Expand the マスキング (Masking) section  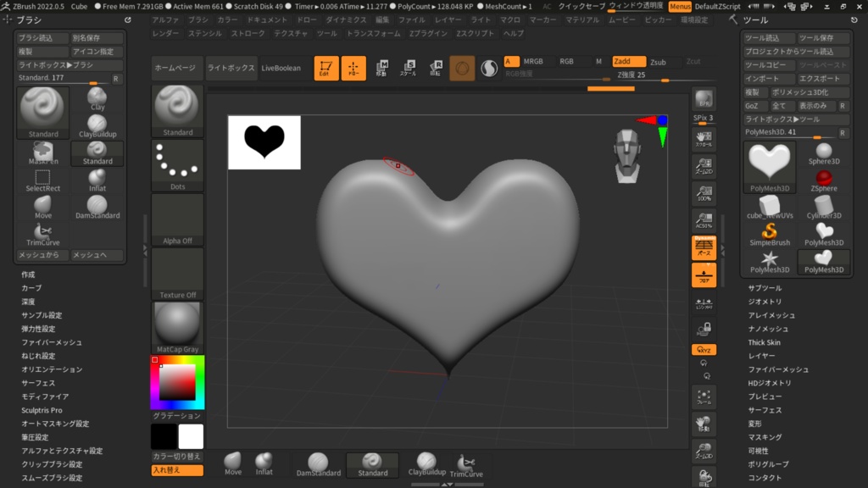pos(765,437)
